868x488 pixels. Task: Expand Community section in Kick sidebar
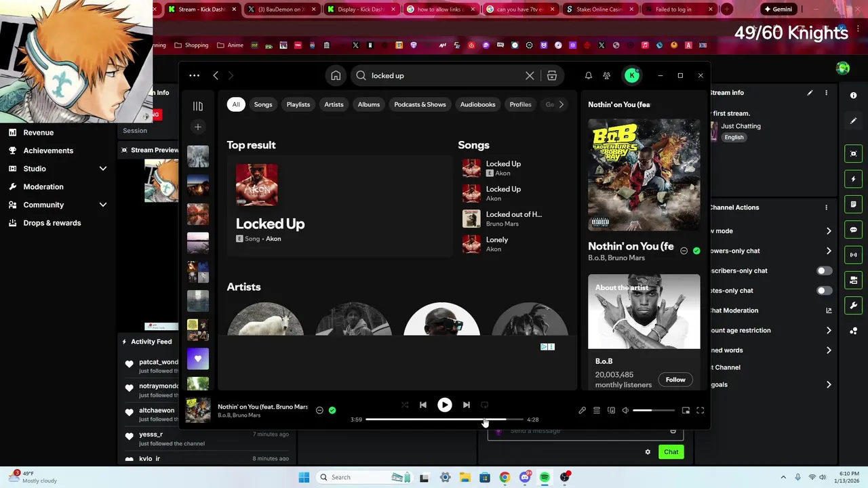click(x=103, y=205)
